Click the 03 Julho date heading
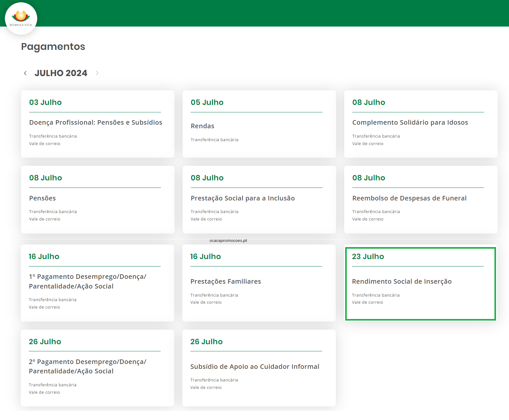The width and height of the screenshot is (509, 420). click(45, 102)
